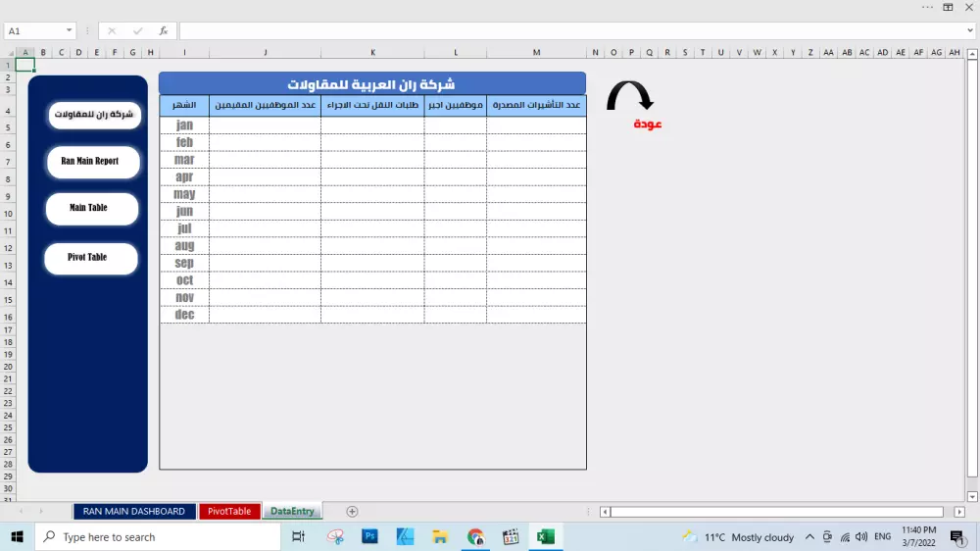Open the blue app icon beside Photoshop
Screen dimensions: 980x551
coord(405,536)
